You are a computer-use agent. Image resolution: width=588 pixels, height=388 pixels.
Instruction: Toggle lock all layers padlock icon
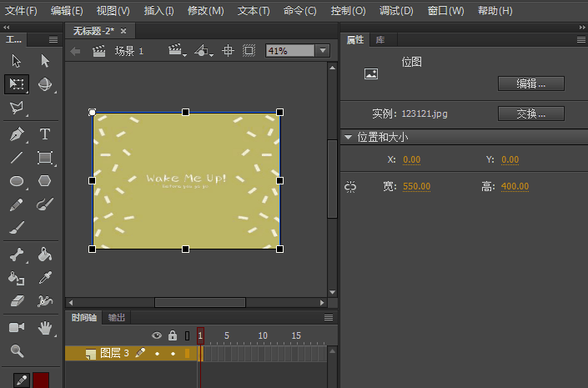click(172, 335)
